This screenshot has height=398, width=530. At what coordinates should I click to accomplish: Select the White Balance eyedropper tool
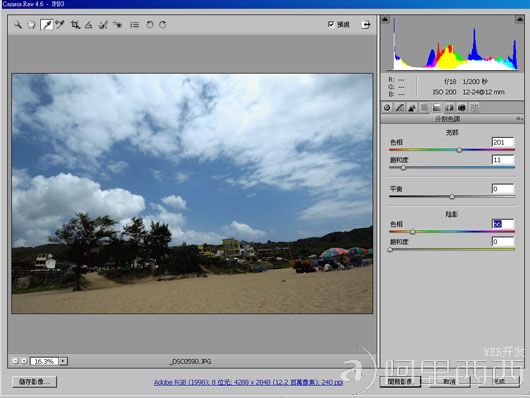(x=46, y=25)
